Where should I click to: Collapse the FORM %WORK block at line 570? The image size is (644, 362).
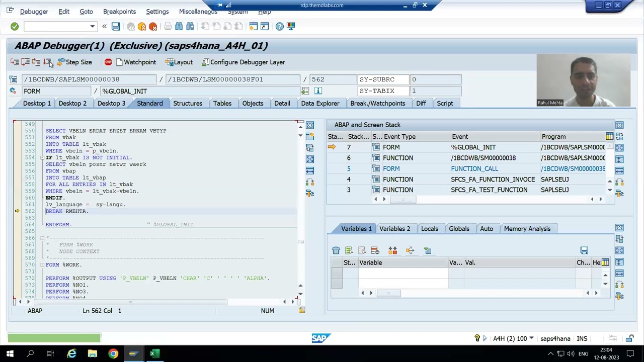[x=42, y=265]
